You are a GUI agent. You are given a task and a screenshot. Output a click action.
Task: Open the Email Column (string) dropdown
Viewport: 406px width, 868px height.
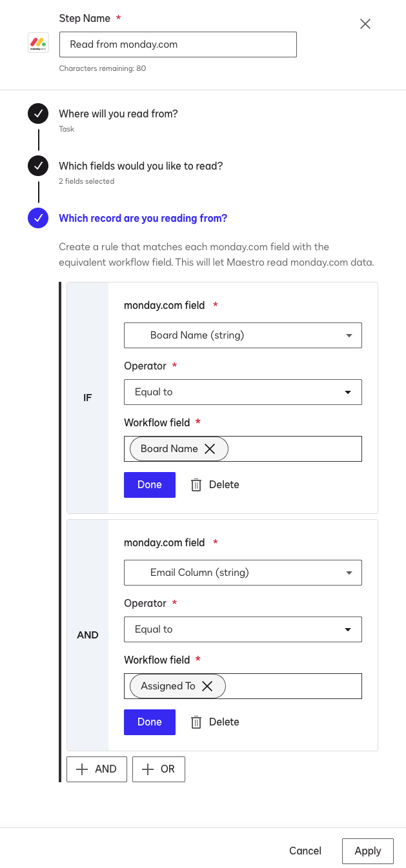[x=243, y=573]
